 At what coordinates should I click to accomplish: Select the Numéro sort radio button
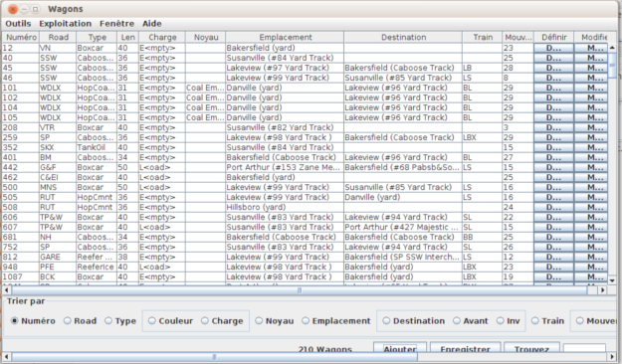point(33,321)
